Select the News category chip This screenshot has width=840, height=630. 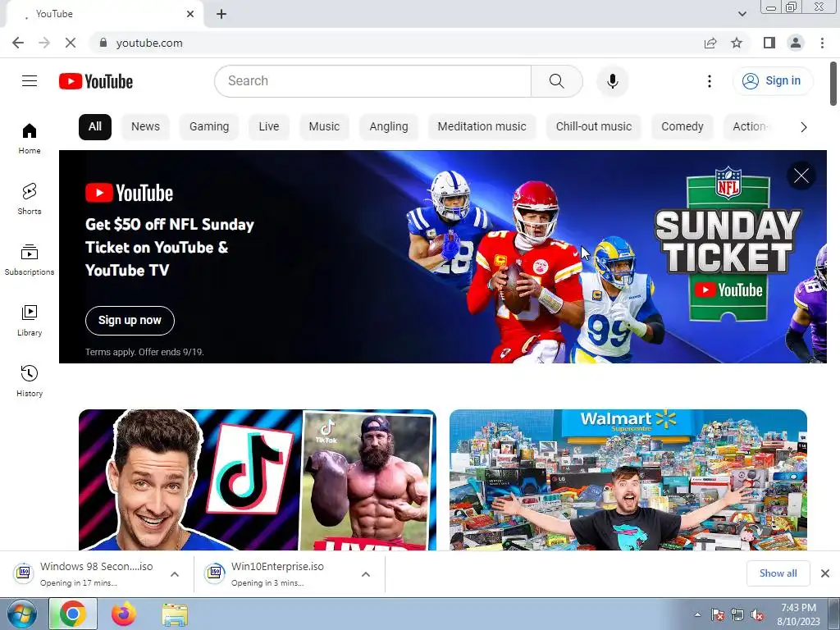(x=145, y=127)
